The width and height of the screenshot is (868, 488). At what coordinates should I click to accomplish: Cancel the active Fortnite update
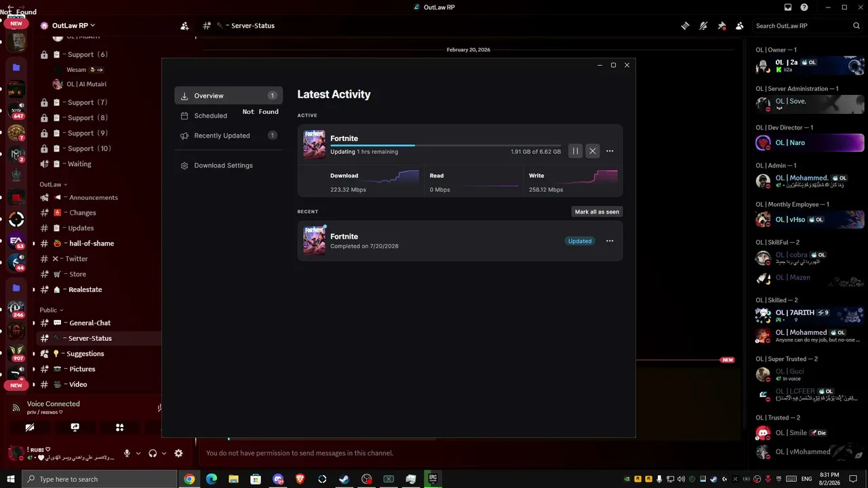[593, 151]
